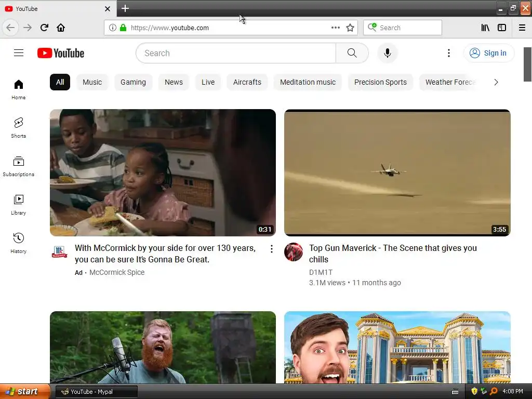Viewport: 532px width, 399px height.
Task: Open Shorts in the sidebar
Action: coord(19,128)
